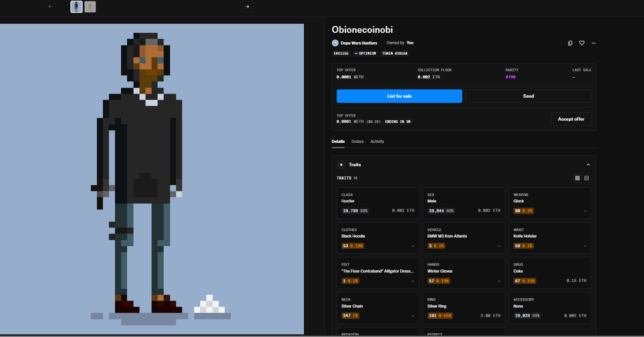Open the Weapon Glock trait card
Screen dimensions: 644x337
550,203
